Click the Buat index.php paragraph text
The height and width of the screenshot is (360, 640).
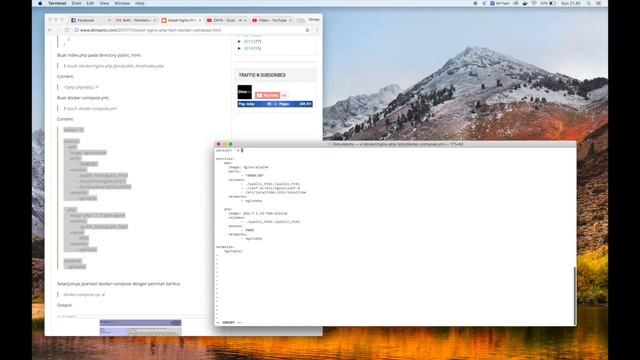click(99, 55)
